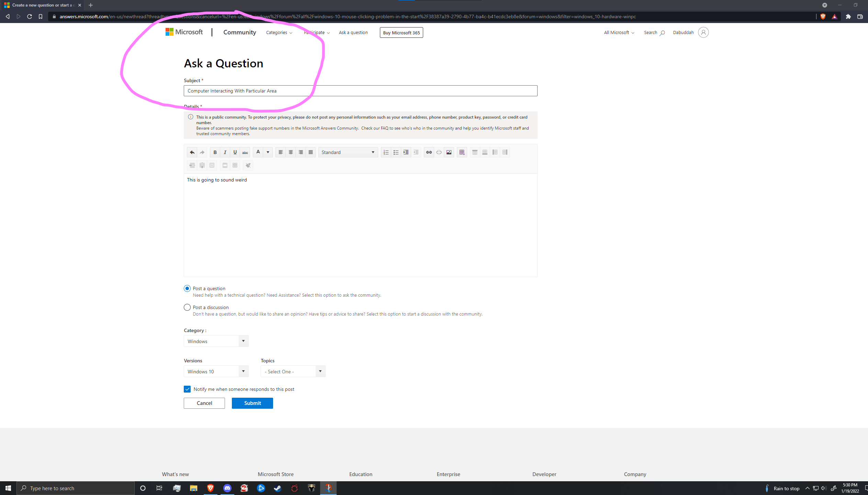Align text left

click(281, 152)
